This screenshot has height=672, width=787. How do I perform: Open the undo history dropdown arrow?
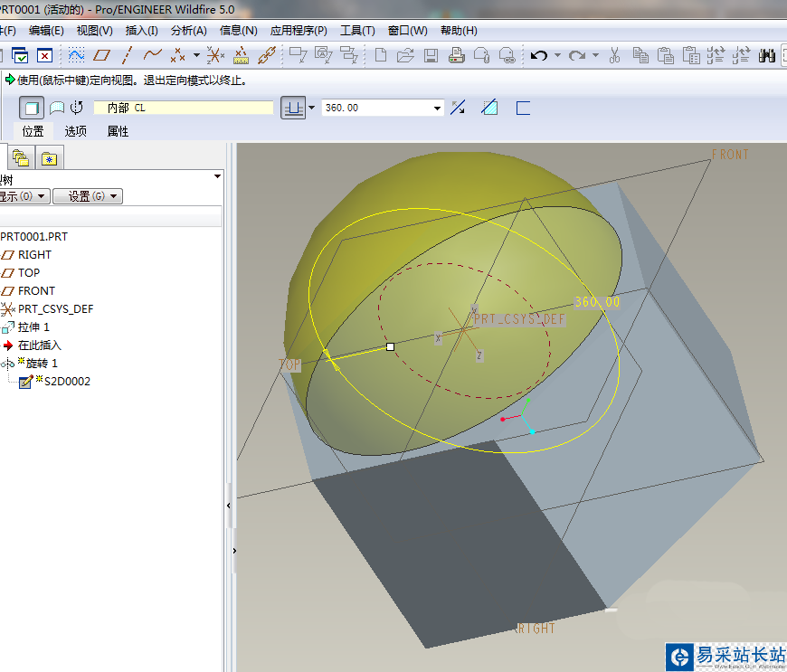tap(557, 54)
